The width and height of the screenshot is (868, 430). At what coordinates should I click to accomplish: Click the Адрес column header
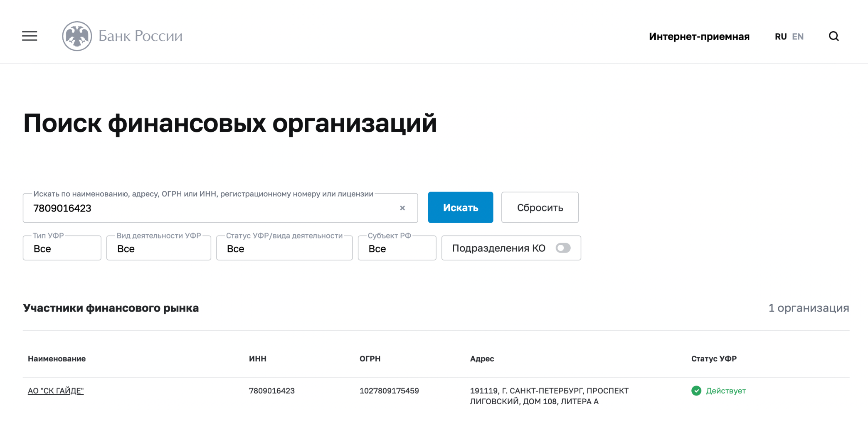coord(482,359)
